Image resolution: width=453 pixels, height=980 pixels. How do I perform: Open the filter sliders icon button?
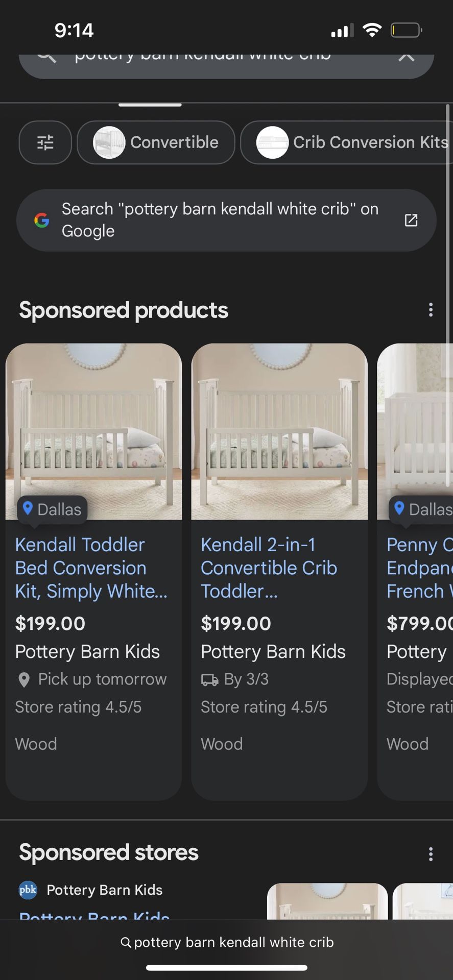coord(45,142)
